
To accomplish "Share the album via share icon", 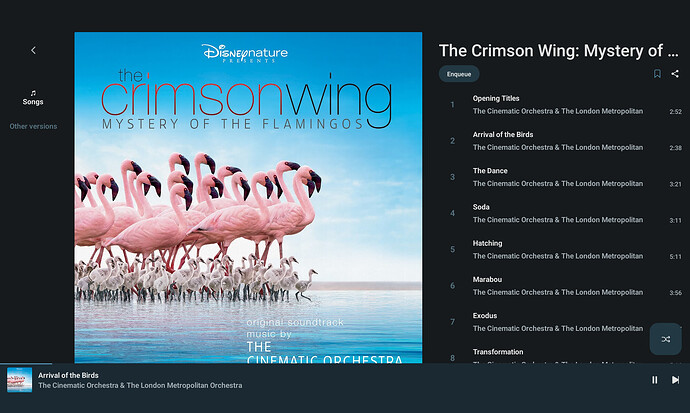I will click(x=675, y=74).
